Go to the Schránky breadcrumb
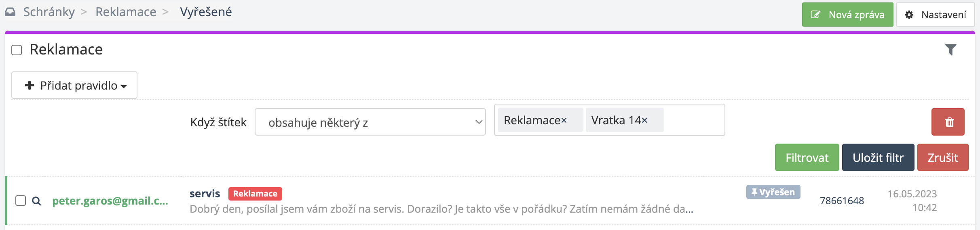The width and height of the screenshot is (980, 230). click(49, 12)
